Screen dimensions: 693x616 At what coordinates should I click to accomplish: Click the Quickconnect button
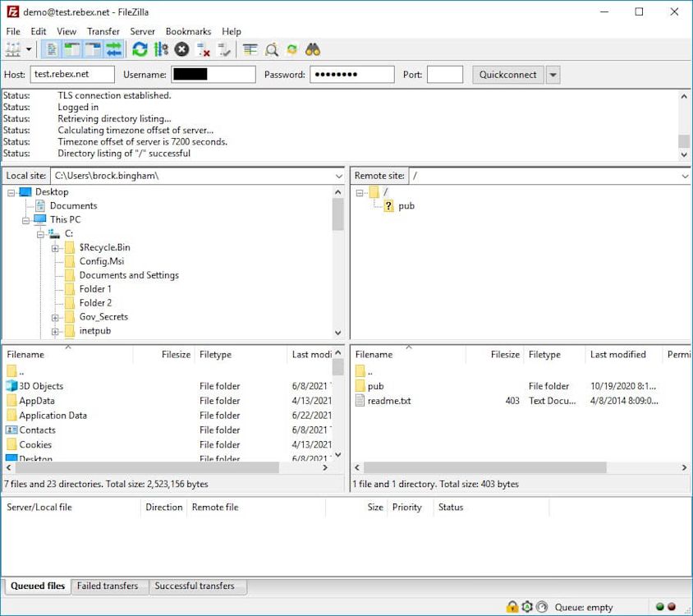[507, 75]
